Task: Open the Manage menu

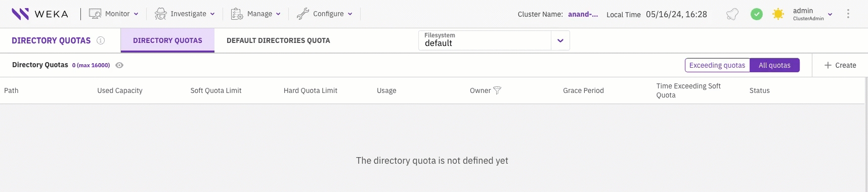Action: [255, 14]
